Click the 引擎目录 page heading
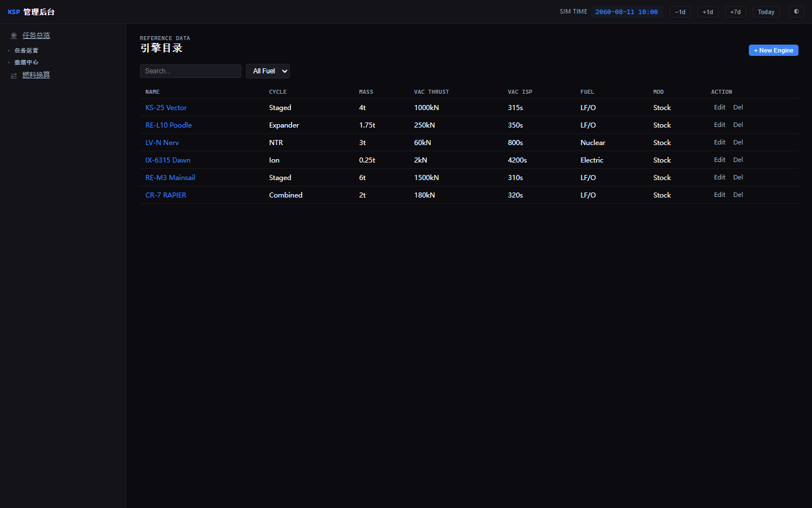 click(x=161, y=48)
